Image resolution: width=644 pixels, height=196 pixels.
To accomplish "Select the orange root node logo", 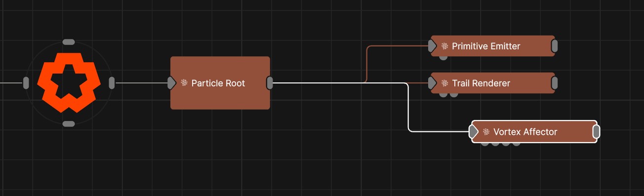I will coord(69,82).
